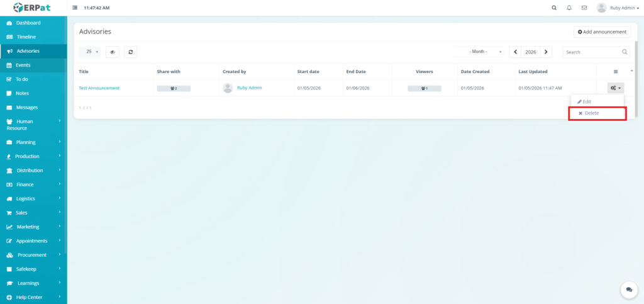Click the Add announcement button
644x304 pixels.
(602, 31)
